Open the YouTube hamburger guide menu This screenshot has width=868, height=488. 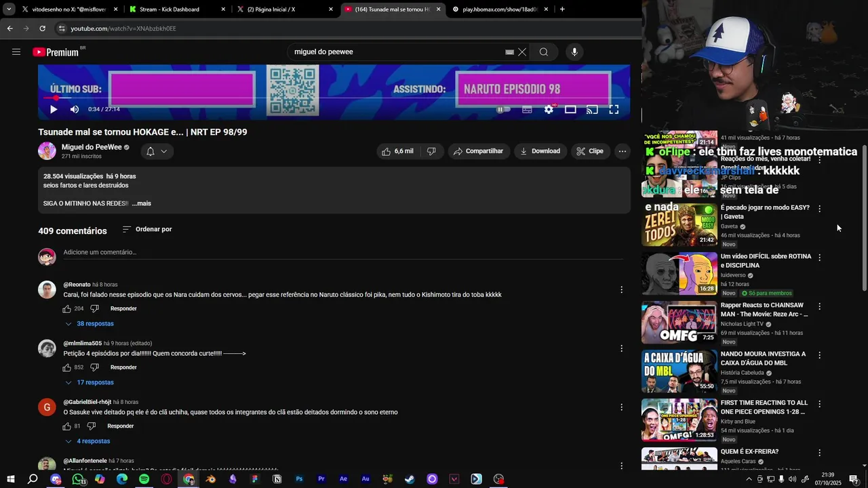[16, 52]
